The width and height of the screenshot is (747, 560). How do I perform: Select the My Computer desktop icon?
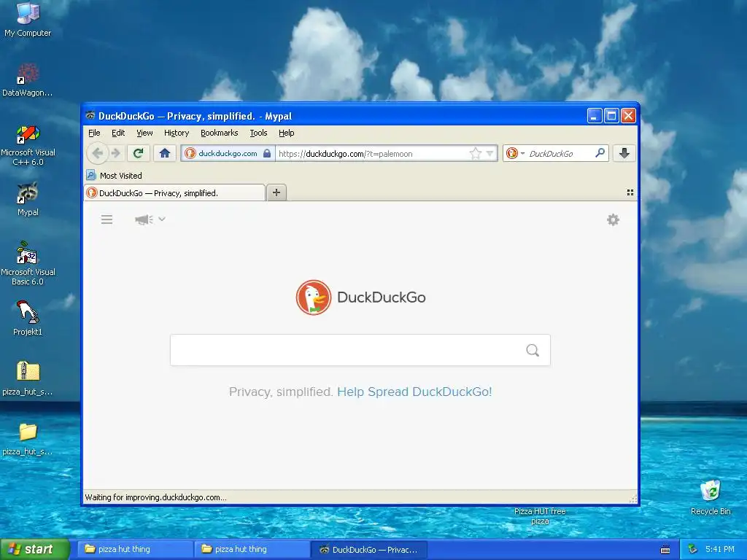(x=28, y=20)
